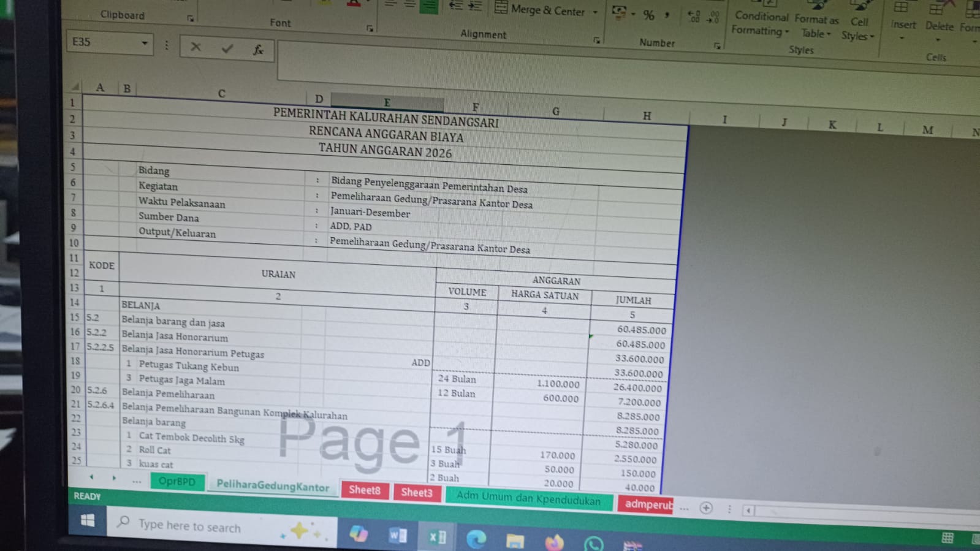The height and width of the screenshot is (551, 980).
Task: Click the Cancel entry X icon in formula bar
Action: [x=196, y=47]
